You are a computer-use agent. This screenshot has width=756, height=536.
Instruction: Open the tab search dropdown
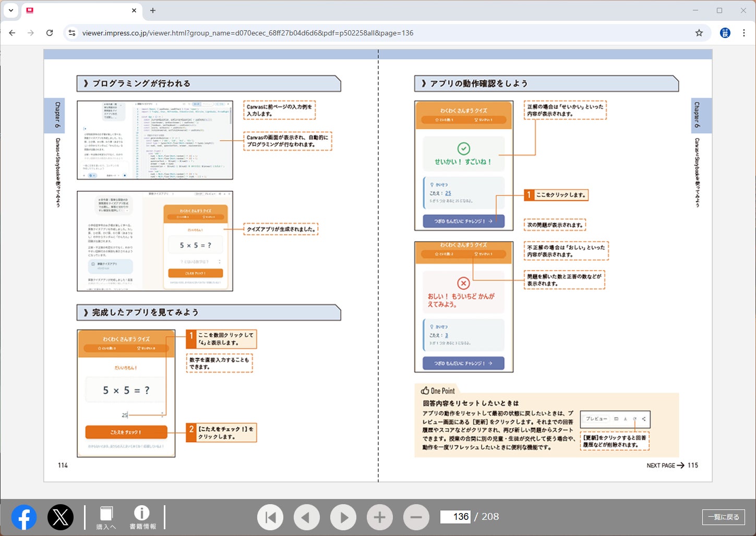pyautogui.click(x=10, y=10)
